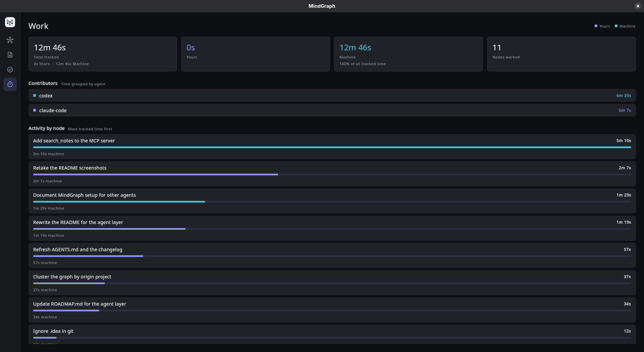
Task: Open 'Cluster the graph by origin project' node
Action: coord(332,282)
